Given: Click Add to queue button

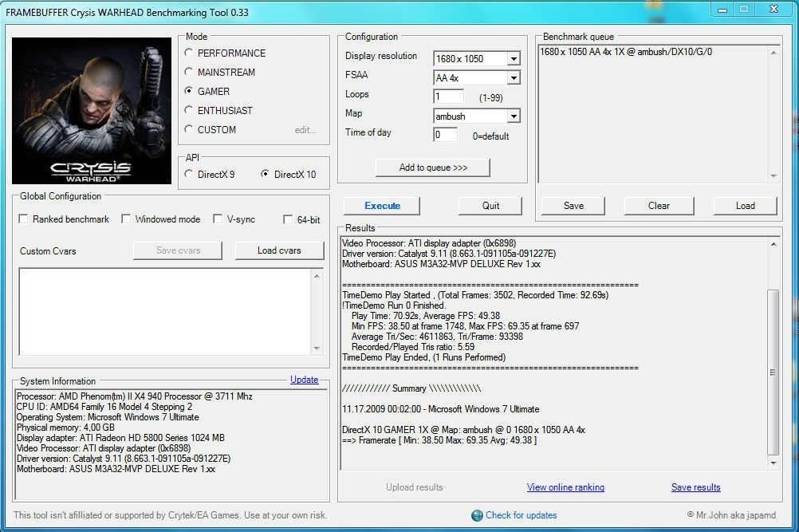Looking at the screenshot, I should [433, 167].
